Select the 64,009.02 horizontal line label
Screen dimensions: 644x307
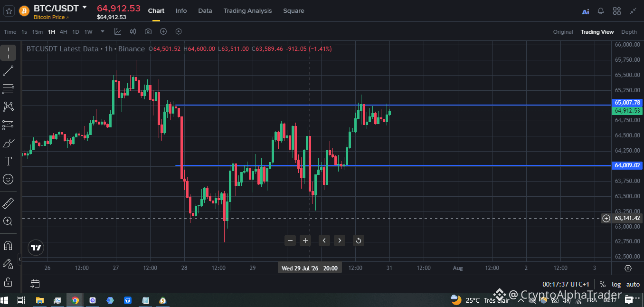627,165
